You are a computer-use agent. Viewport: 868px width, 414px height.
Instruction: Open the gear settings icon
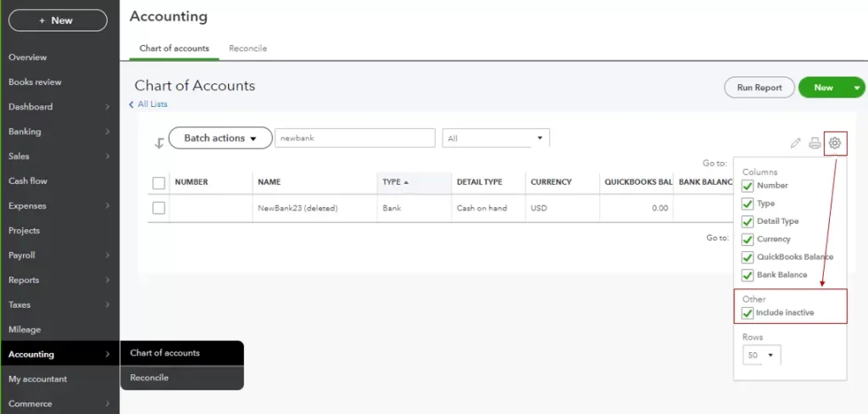pyautogui.click(x=835, y=143)
